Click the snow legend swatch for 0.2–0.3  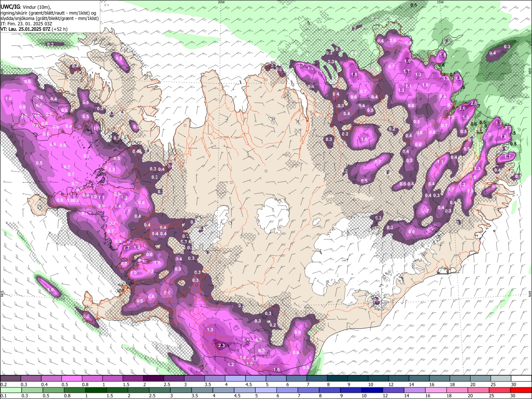click(x=10, y=379)
